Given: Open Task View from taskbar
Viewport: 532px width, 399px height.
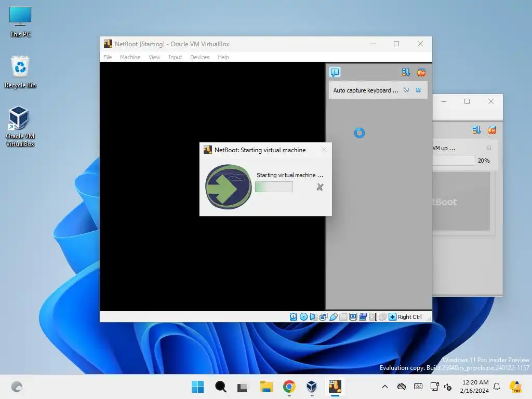Looking at the screenshot, I should pyautogui.click(x=242, y=387).
